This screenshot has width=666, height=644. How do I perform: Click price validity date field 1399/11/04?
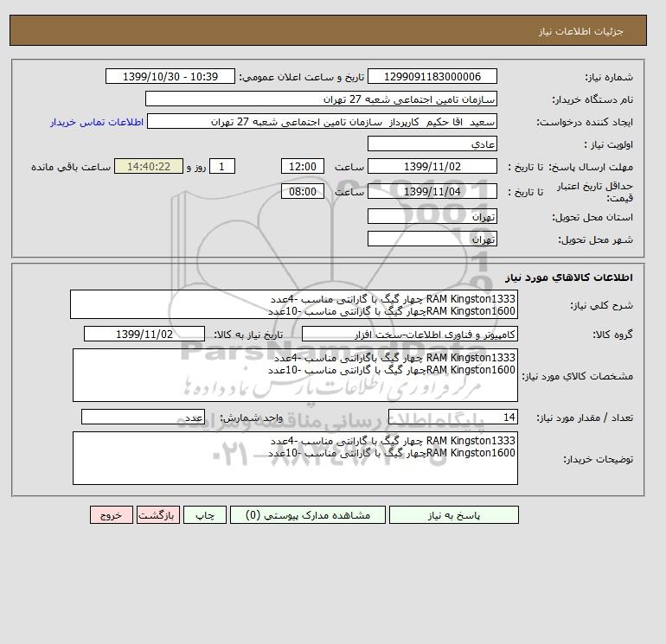point(432,191)
